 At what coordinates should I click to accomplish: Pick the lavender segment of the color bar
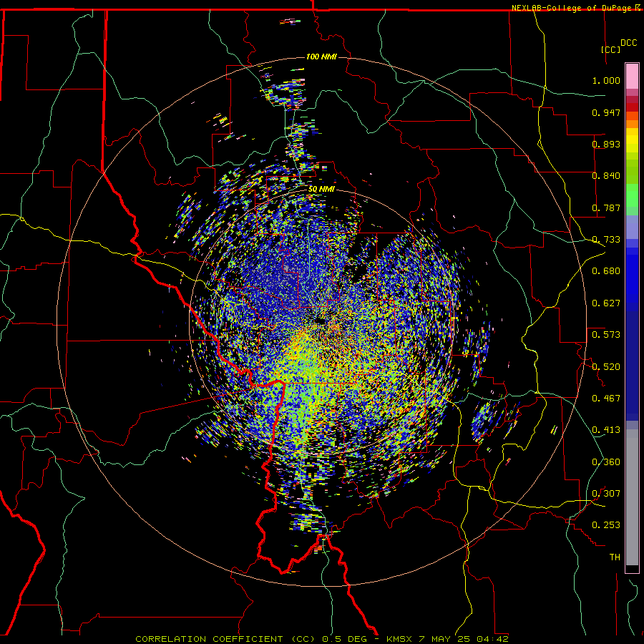(632, 227)
